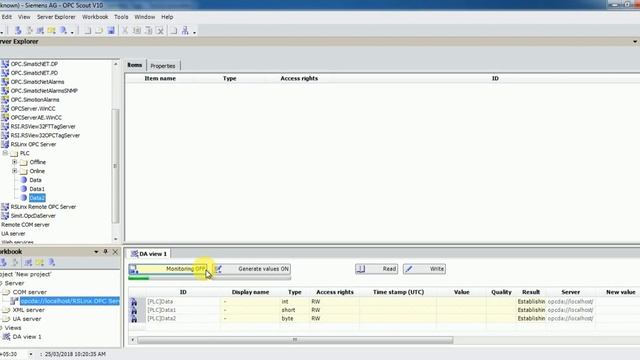Image resolution: width=640 pixels, height=360 pixels.
Task: Click the Write button
Action: 424,269
